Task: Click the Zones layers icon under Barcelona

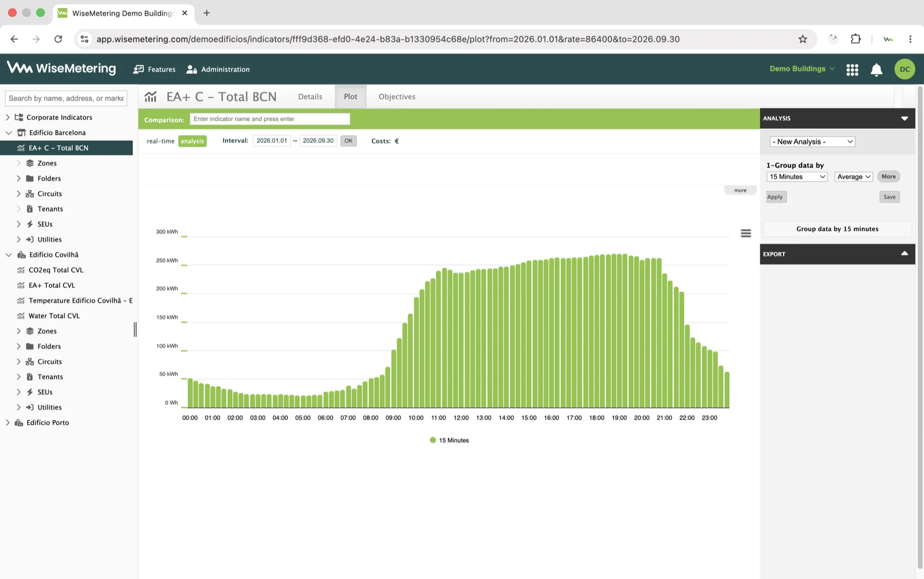Action: tap(30, 163)
